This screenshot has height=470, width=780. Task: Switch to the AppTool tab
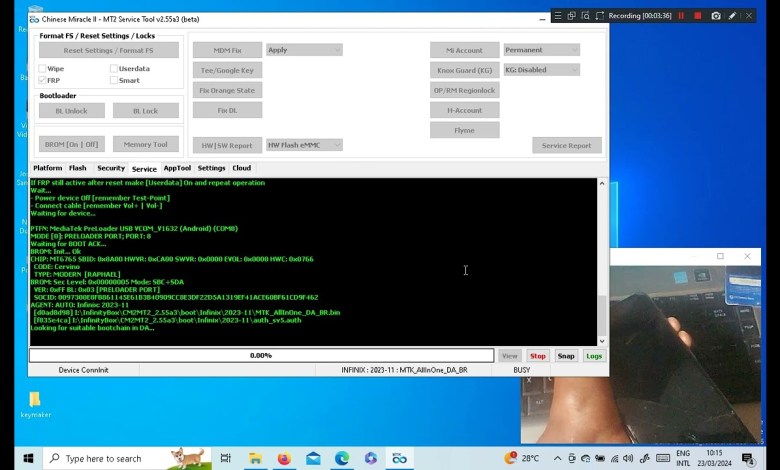pyautogui.click(x=177, y=168)
